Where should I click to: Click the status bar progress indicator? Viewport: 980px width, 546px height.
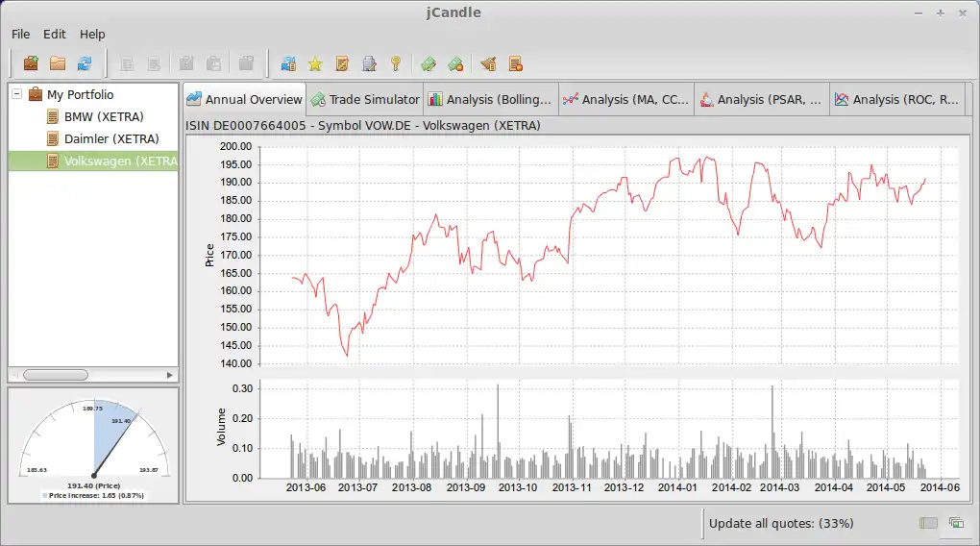pos(928,523)
